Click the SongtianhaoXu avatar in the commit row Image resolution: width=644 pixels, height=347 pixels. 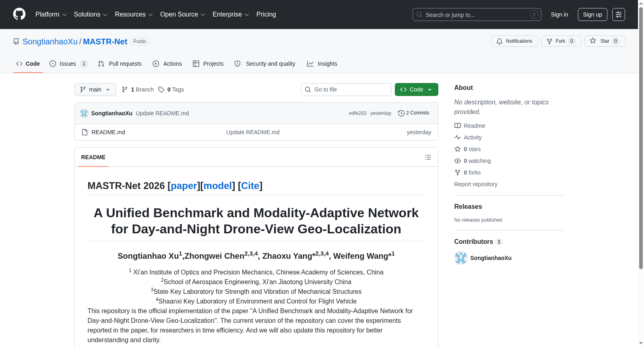(84, 113)
